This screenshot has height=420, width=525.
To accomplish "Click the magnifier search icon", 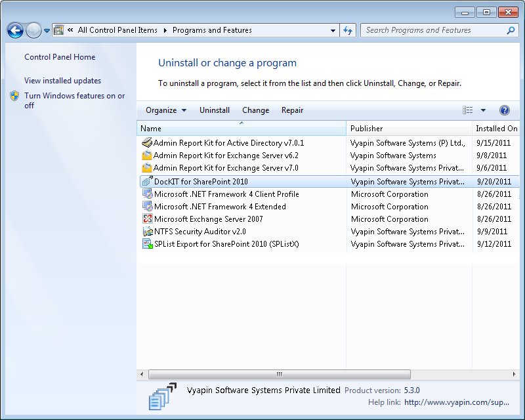I will click(511, 30).
